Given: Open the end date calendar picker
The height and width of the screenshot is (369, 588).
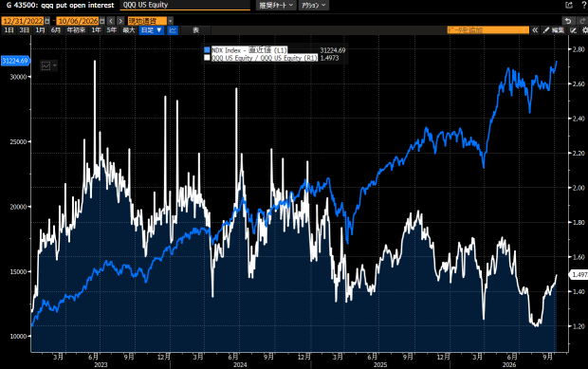Looking at the screenshot, I should [102, 21].
